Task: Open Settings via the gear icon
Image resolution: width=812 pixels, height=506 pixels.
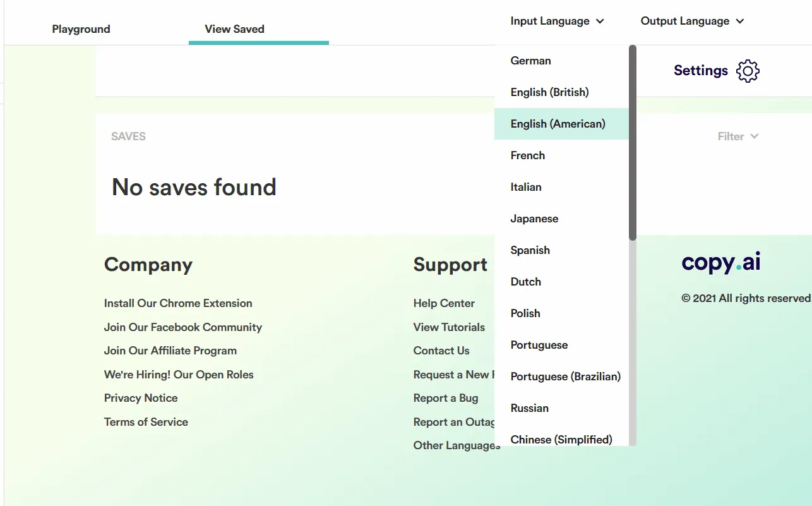Action: [748, 71]
